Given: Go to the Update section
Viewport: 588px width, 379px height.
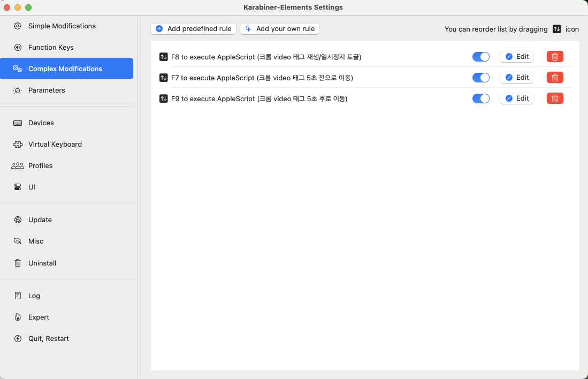Looking at the screenshot, I should 67,219.
